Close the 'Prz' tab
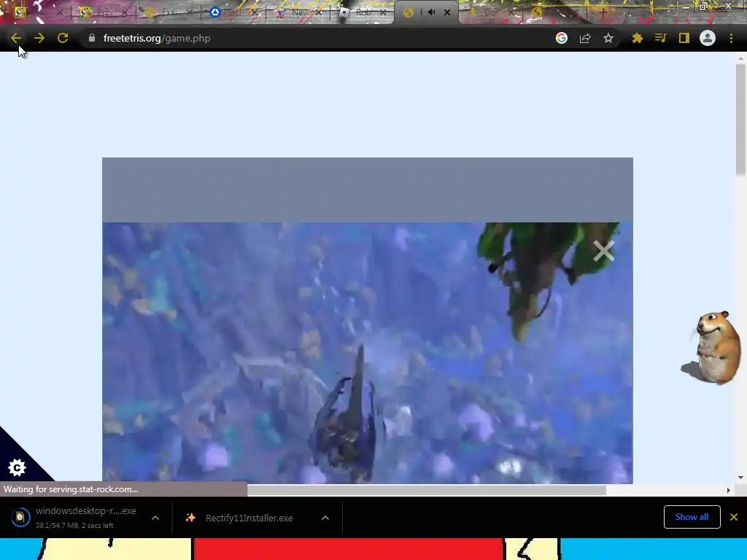Image resolution: width=747 pixels, height=560 pixels. (124, 12)
